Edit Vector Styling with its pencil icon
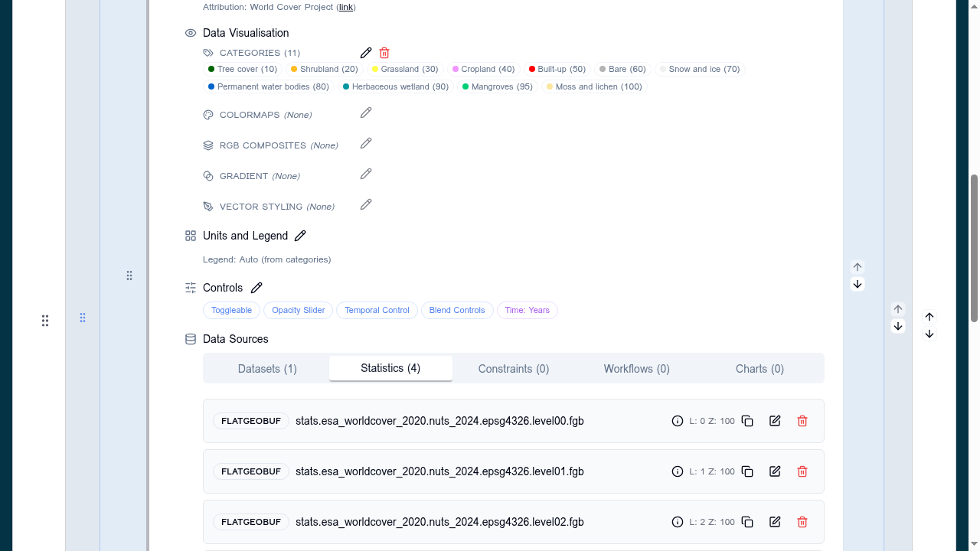Viewport: 980px width, 551px height. point(366,204)
